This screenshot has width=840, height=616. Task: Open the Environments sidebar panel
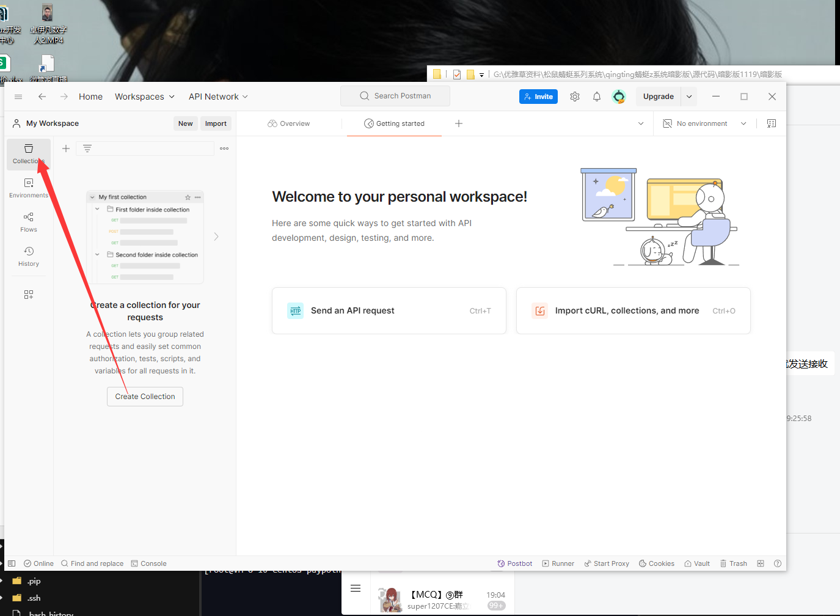pos(29,188)
